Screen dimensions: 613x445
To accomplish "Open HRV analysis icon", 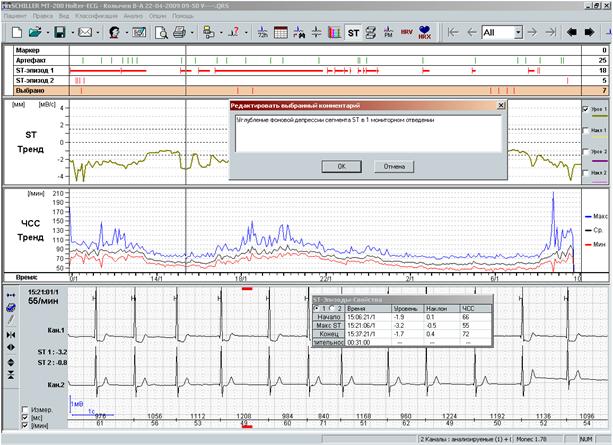I will pyautogui.click(x=406, y=32).
